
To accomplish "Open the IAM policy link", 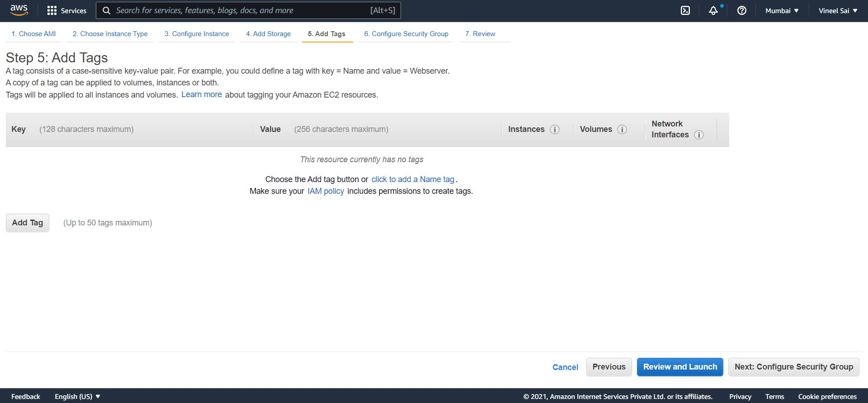I will pos(325,191).
